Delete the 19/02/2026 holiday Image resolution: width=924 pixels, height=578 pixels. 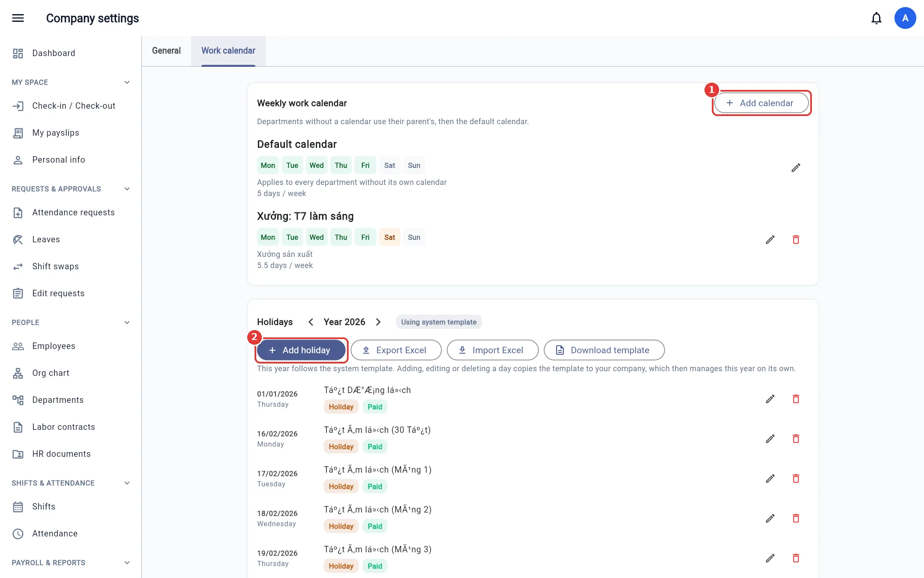click(796, 558)
